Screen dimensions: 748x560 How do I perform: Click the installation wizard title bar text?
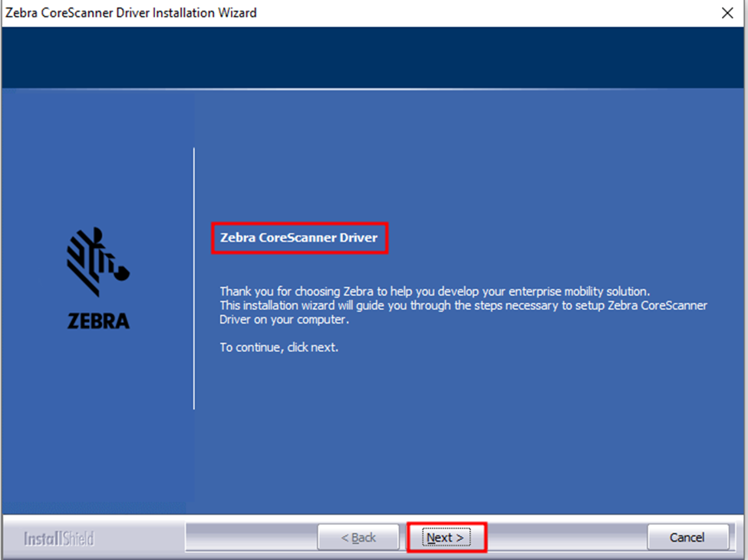point(130,12)
